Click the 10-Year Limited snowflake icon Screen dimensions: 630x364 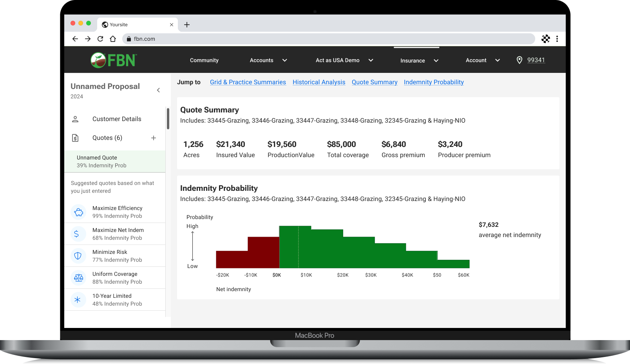click(78, 300)
